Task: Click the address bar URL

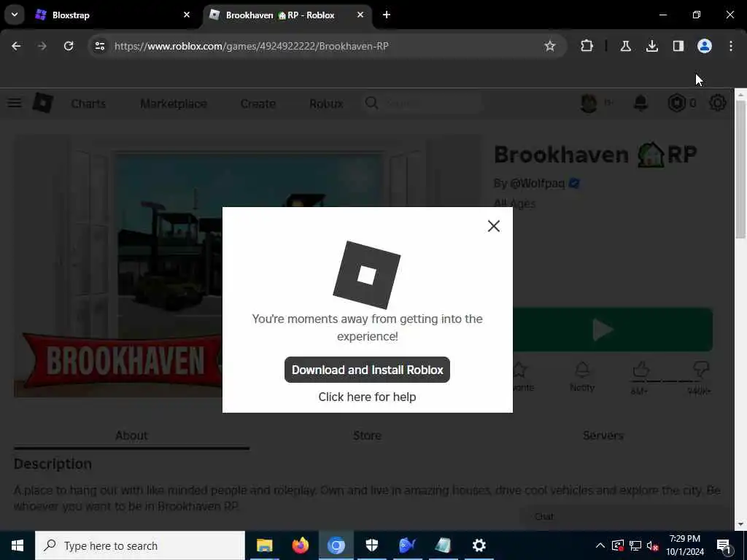Action: 252,46
